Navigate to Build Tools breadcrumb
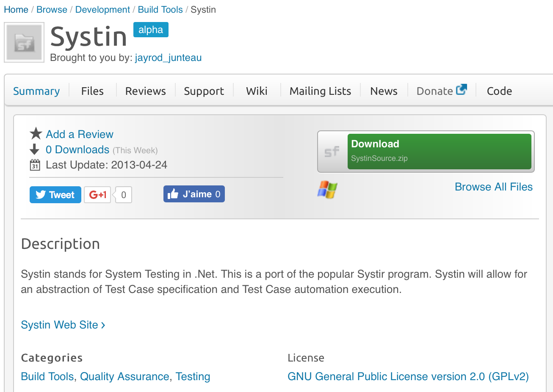The width and height of the screenshot is (553, 392). [160, 9]
